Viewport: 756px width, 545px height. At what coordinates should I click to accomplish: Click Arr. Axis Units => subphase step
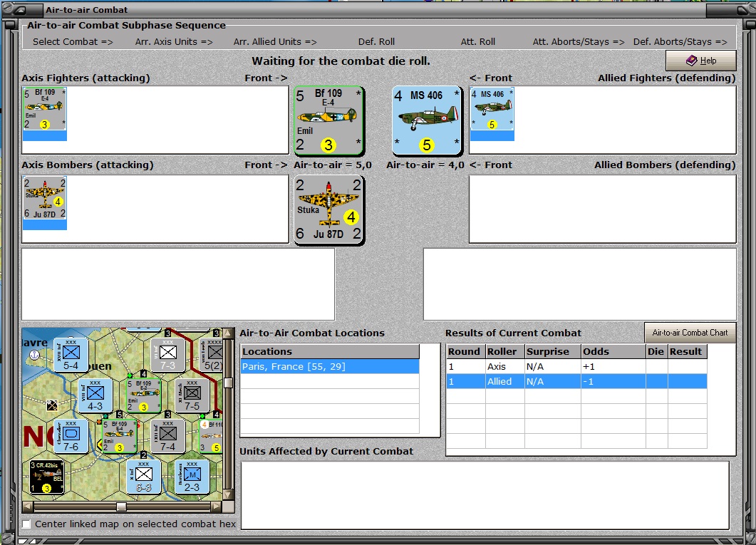pyautogui.click(x=174, y=41)
